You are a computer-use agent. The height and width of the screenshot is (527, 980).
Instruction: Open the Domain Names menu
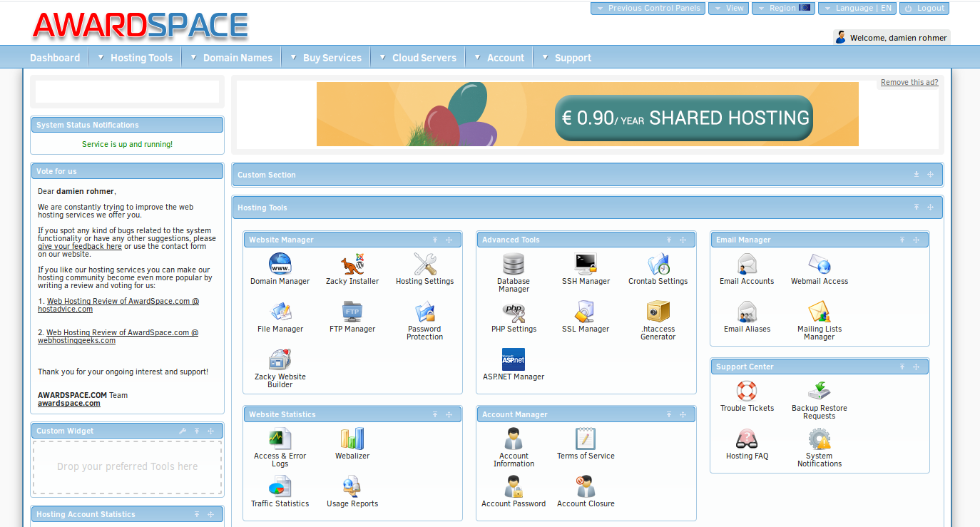click(232, 58)
